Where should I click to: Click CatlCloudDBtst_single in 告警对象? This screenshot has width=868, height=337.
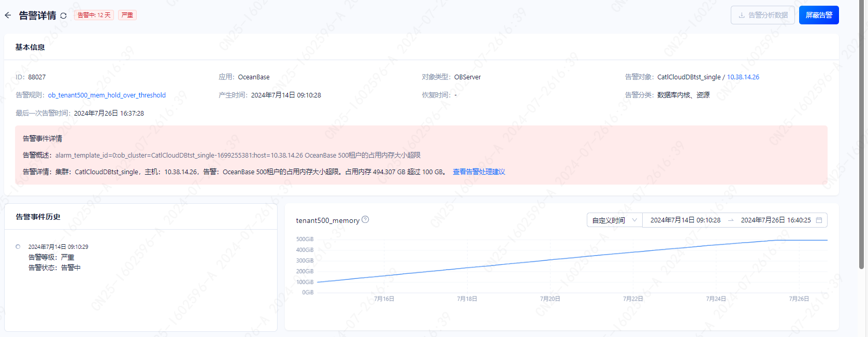[x=689, y=77]
